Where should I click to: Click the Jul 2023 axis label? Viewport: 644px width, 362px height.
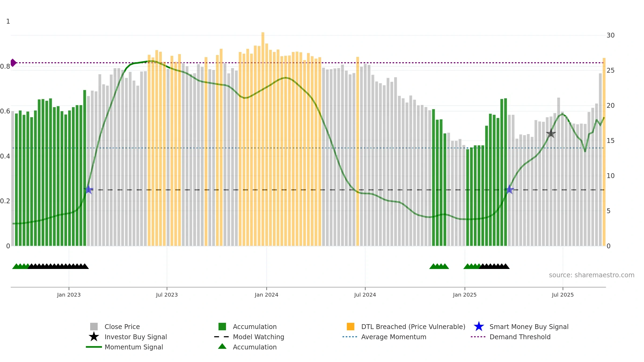167,295
